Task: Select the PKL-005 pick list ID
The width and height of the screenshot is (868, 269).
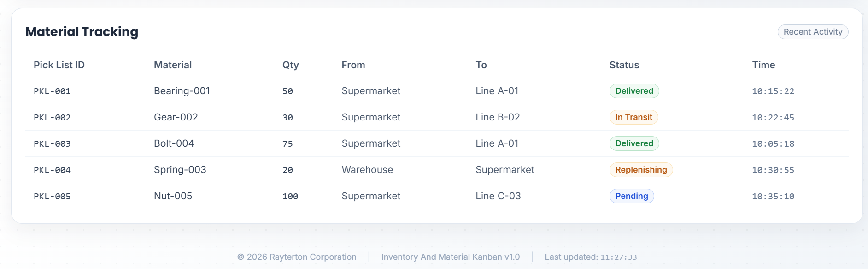Action: point(52,197)
